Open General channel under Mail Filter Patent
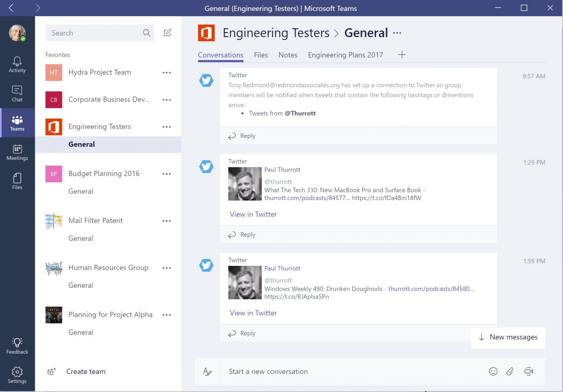The image size is (563, 392). (81, 238)
